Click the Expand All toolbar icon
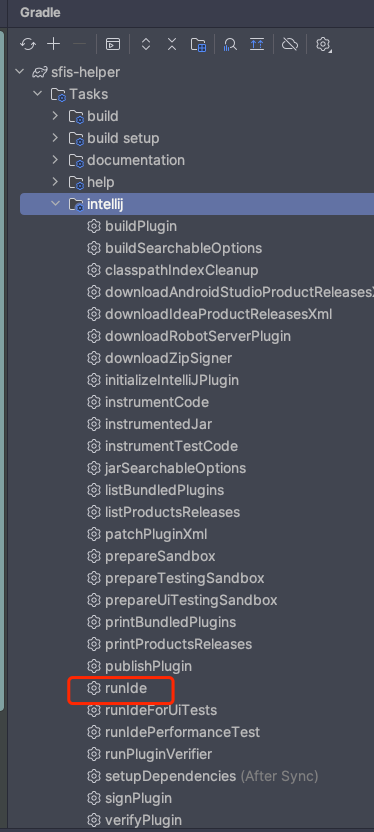 click(146, 44)
